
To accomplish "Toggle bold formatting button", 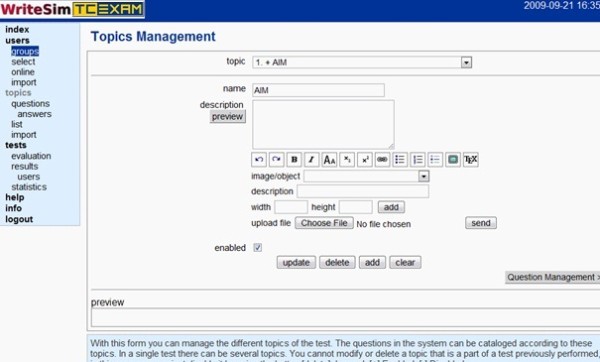I will tap(294, 159).
